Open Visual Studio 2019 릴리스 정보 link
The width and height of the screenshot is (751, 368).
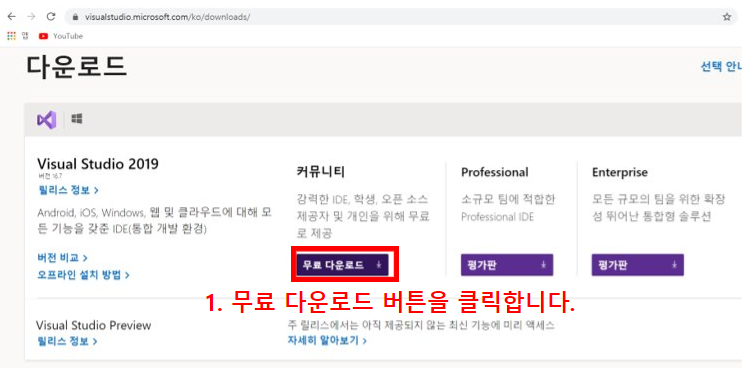click(68, 190)
